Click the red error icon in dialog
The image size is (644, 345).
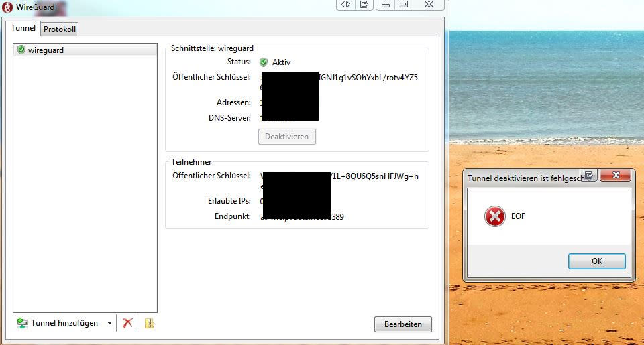click(494, 216)
